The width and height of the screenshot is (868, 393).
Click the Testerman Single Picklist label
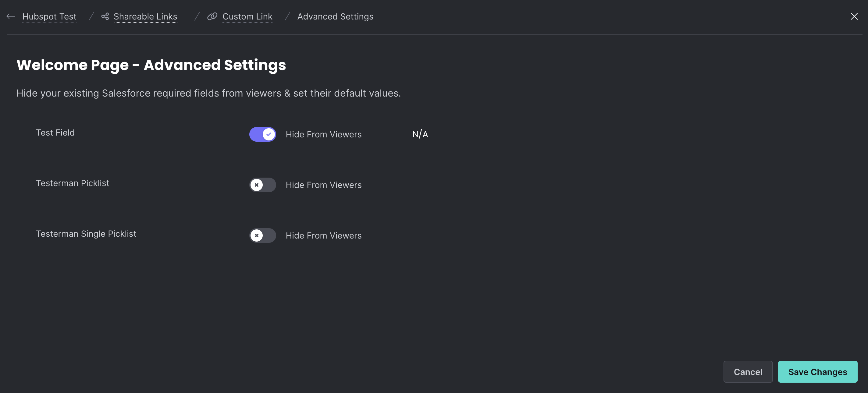[86, 234]
